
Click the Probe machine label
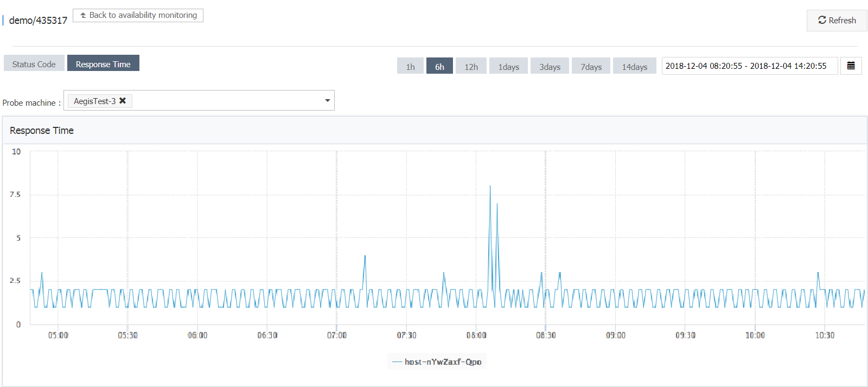pos(31,102)
